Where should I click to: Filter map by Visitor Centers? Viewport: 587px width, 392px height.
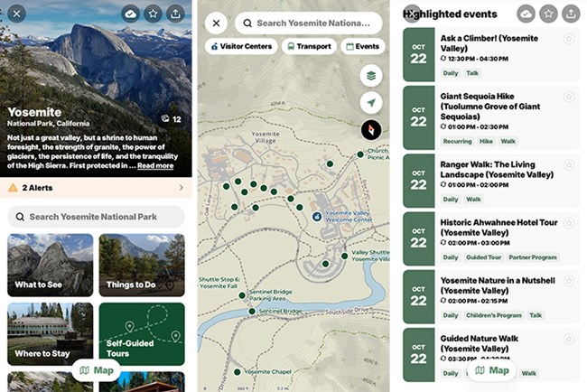coord(241,46)
